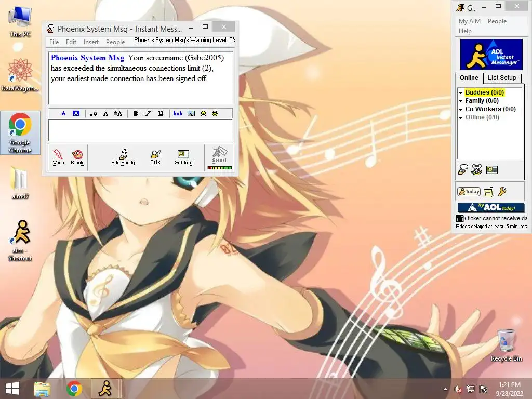Viewport: 532px width, 399px height.
Task: Open the Insert menu in IM window
Action: (x=91, y=42)
